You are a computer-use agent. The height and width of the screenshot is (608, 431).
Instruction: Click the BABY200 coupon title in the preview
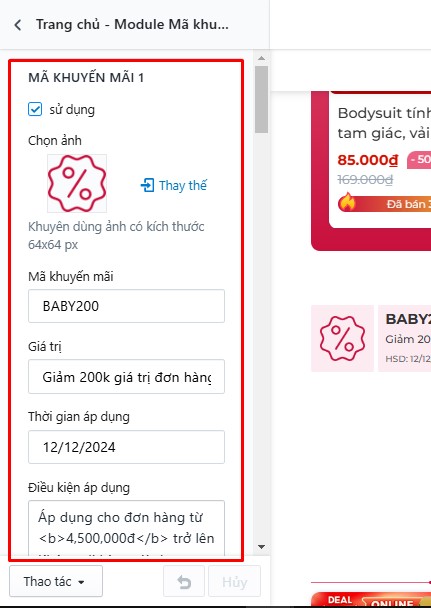408,319
